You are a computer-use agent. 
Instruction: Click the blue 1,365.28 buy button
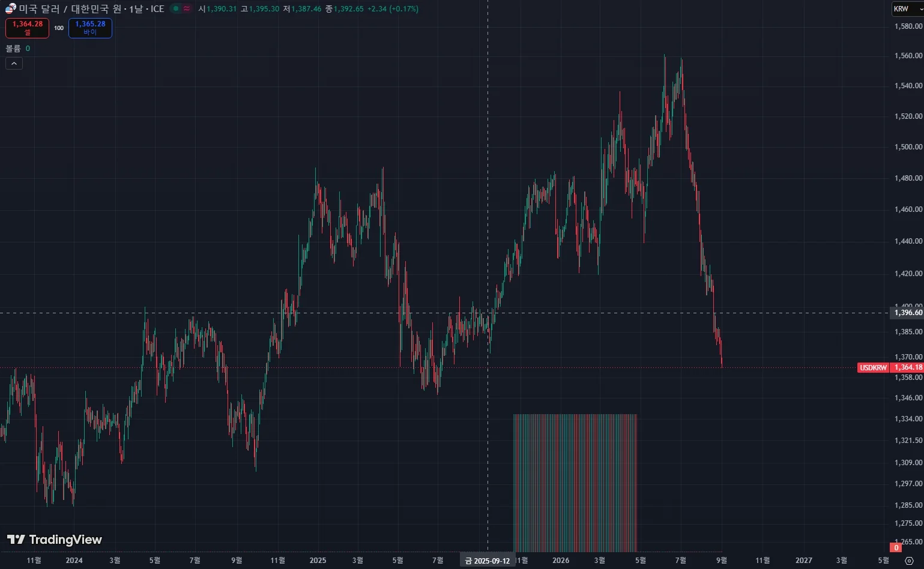90,28
